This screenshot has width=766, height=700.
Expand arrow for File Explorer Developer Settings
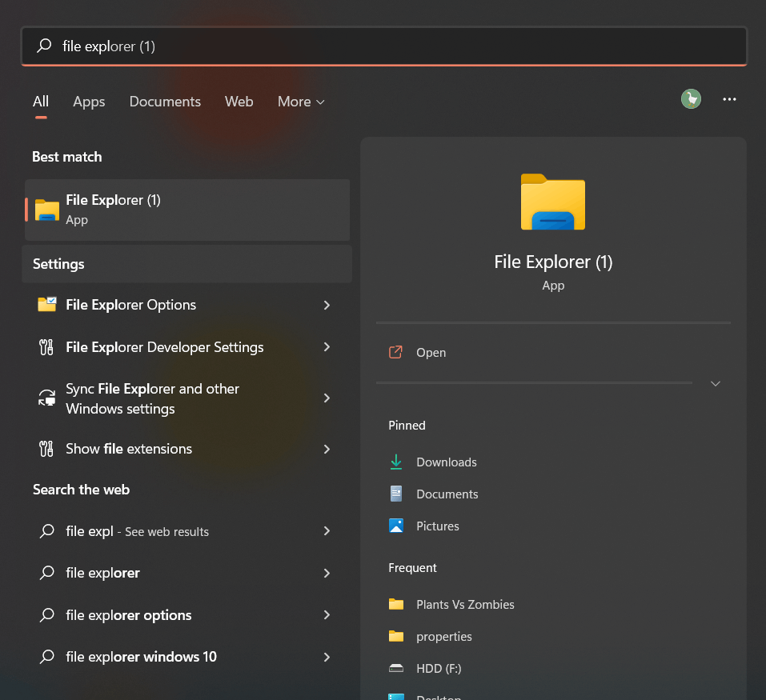[327, 347]
